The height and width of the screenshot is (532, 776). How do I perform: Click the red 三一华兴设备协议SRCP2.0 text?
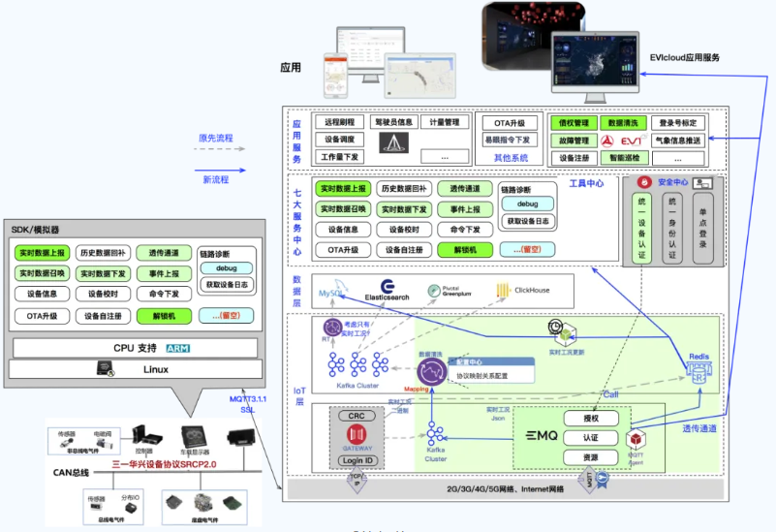[164, 465]
